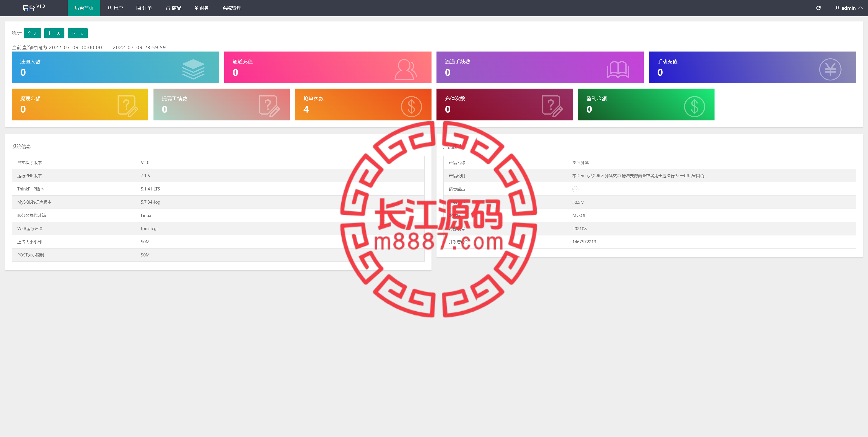The image size is (868, 437).
Task: Click the 服务器操作系统 value Linux
Action: coord(146,215)
